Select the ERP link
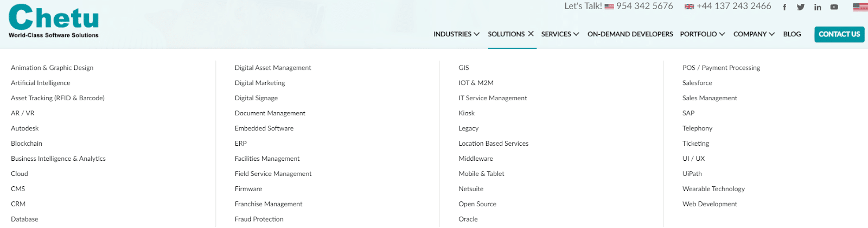 tap(241, 144)
